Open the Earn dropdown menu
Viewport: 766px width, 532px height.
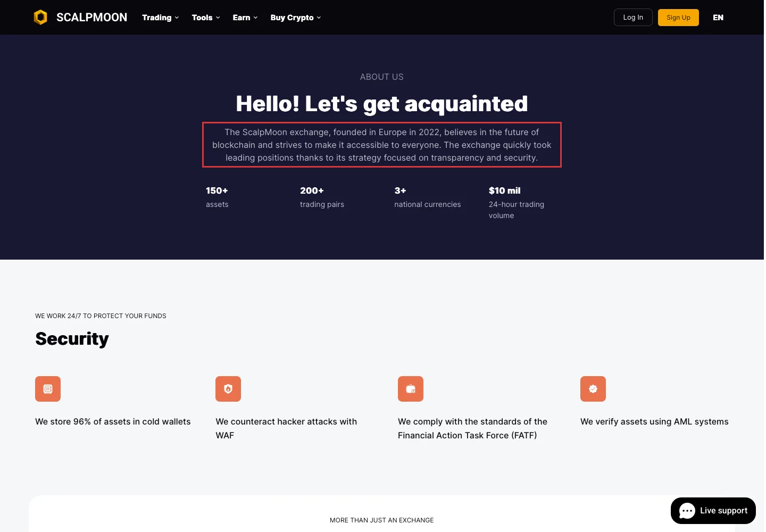[x=245, y=18]
